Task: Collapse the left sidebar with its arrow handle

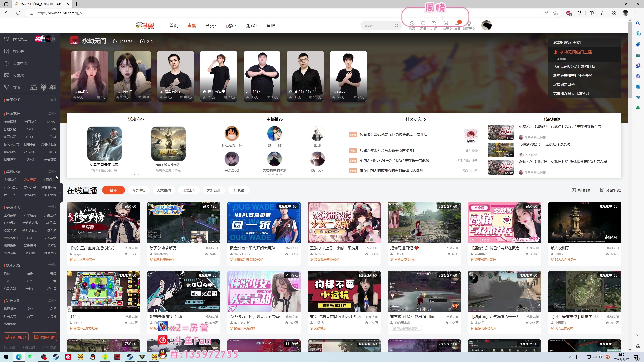Action: 60,193
